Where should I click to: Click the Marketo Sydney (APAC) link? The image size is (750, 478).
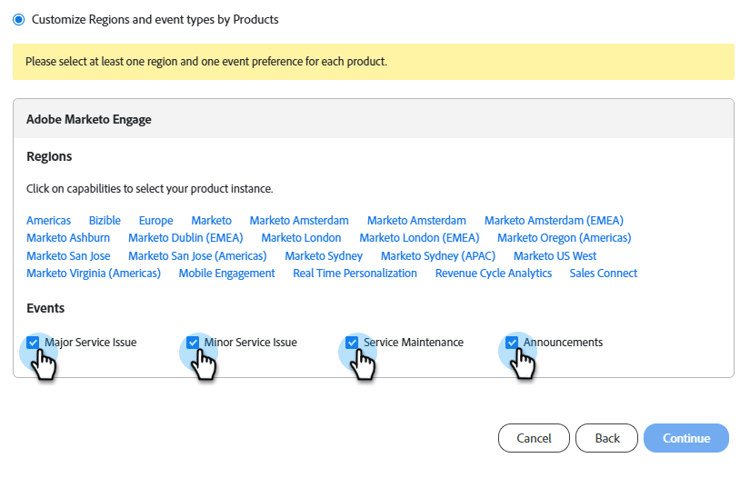tap(438, 256)
